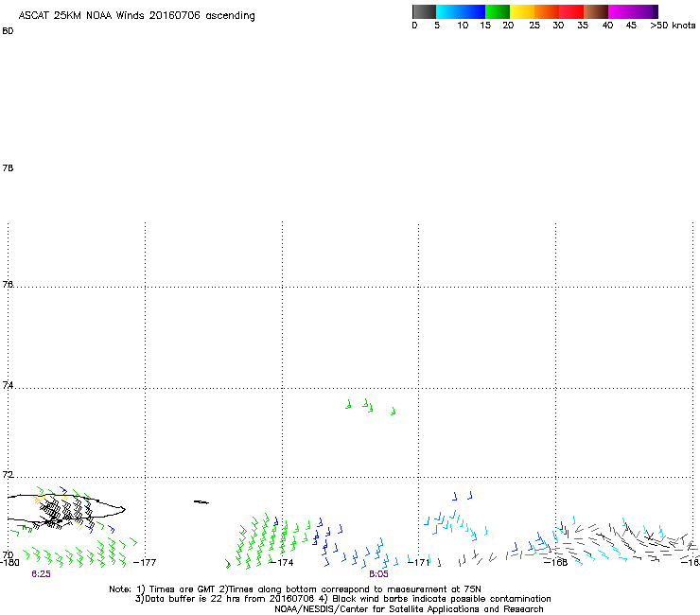Click the note line "Data buffer is 22 hrs"
Screen dimensions: 700x615
188,599
